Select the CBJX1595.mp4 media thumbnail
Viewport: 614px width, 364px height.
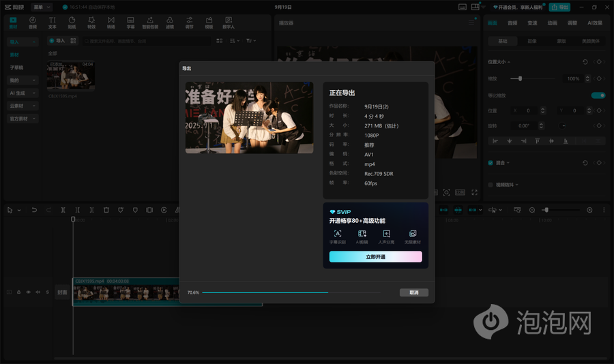pos(71,76)
